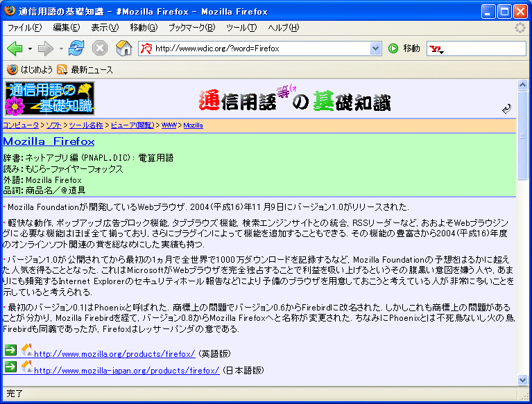
Task: Click the Stop loading icon
Action: [100, 48]
